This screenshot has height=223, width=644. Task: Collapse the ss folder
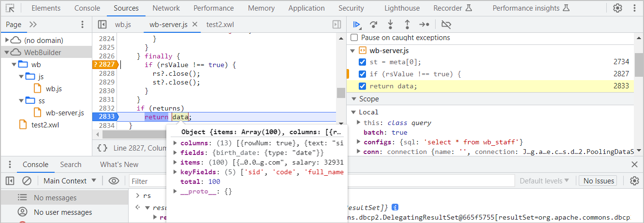(21, 100)
